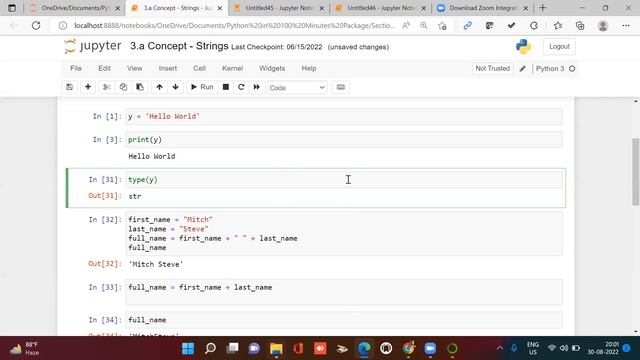Open File Explorer from taskbar
The width and height of the screenshot is (640, 360).
click(276, 349)
